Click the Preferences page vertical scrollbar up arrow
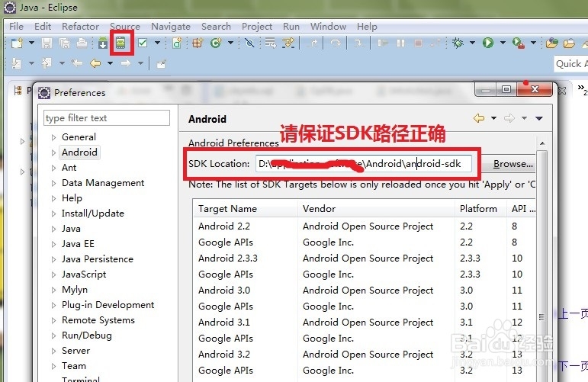 click(x=542, y=143)
